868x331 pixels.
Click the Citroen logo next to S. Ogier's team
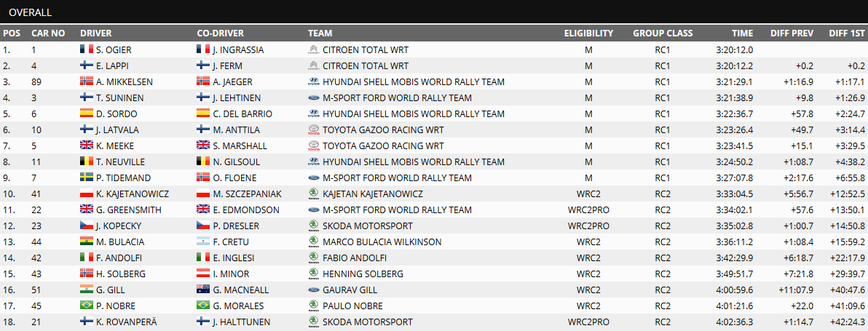click(x=312, y=50)
